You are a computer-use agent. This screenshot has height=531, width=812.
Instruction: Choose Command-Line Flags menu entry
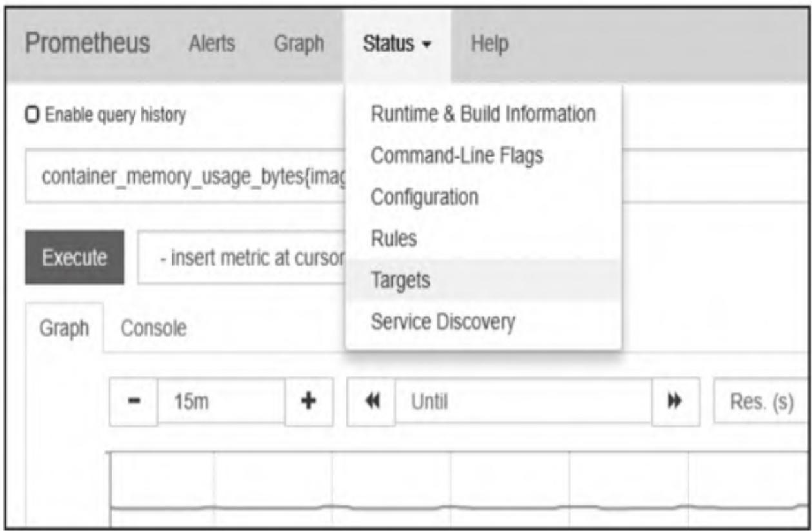[457, 155]
